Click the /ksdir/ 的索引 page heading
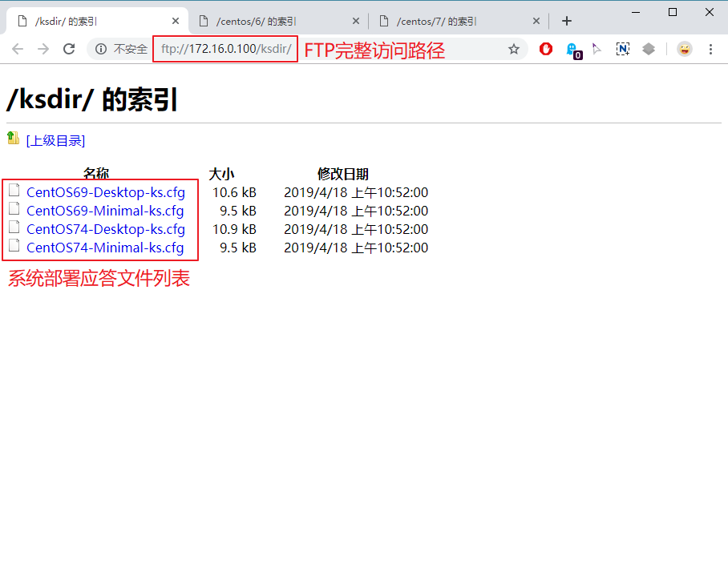This screenshot has width=728, height=584. (92, 99)
